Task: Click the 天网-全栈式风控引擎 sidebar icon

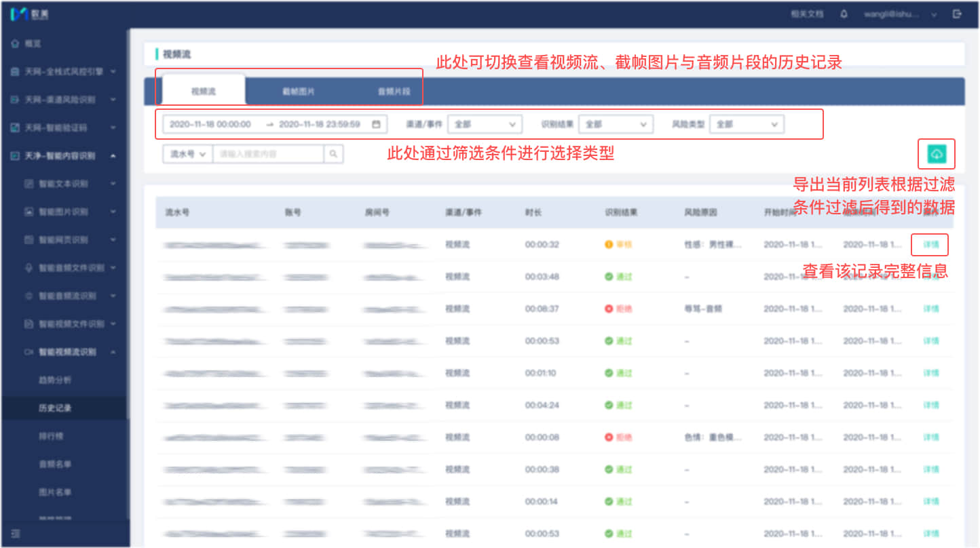Action: [15, 71]
